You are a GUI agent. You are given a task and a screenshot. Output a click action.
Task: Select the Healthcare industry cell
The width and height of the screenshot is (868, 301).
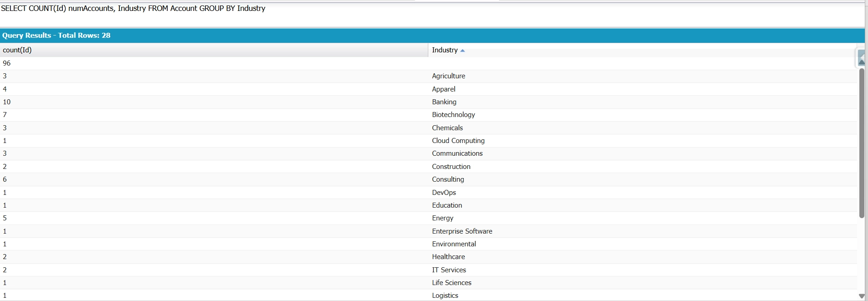(448, 257)
